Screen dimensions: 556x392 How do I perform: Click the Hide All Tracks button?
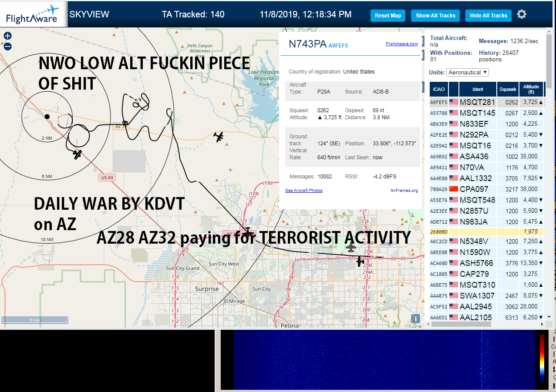(489, 16)
